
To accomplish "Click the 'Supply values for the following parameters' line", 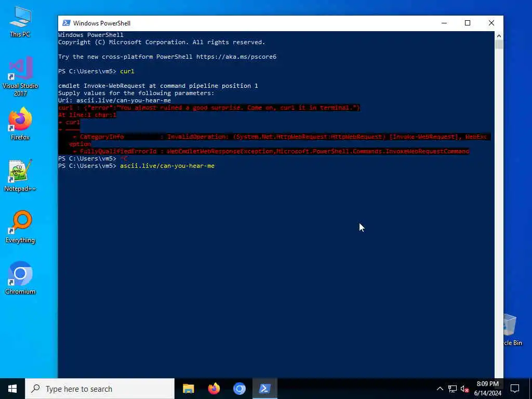I will [x=136, y=93].
